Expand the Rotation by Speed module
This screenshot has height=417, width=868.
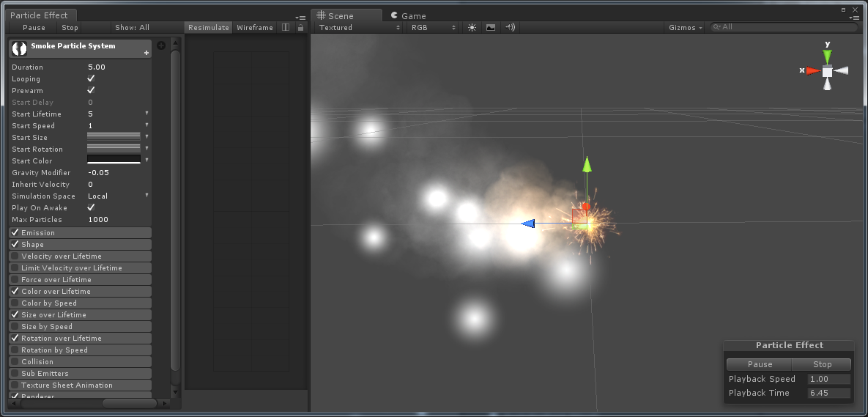(x=81, y=350)
